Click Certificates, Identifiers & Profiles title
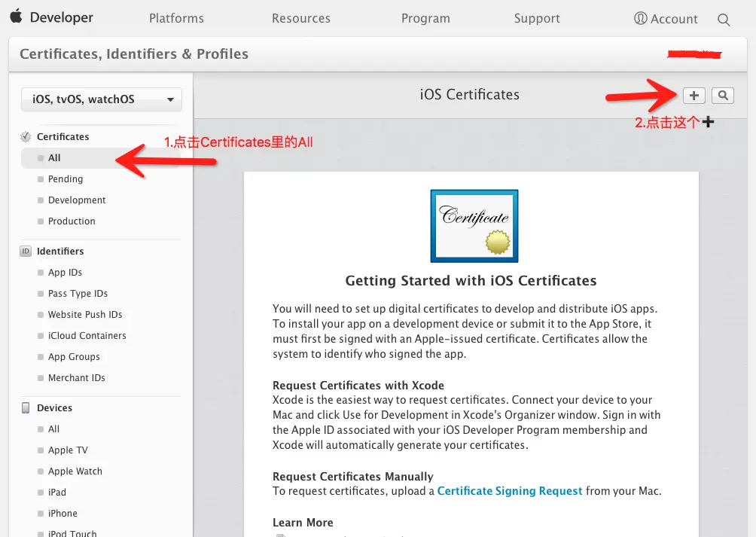 134,54
